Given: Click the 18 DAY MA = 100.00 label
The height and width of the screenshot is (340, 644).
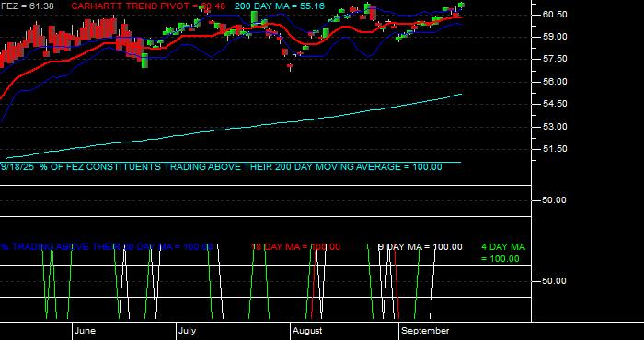Looking at the screenshot, I should [295, 247].
